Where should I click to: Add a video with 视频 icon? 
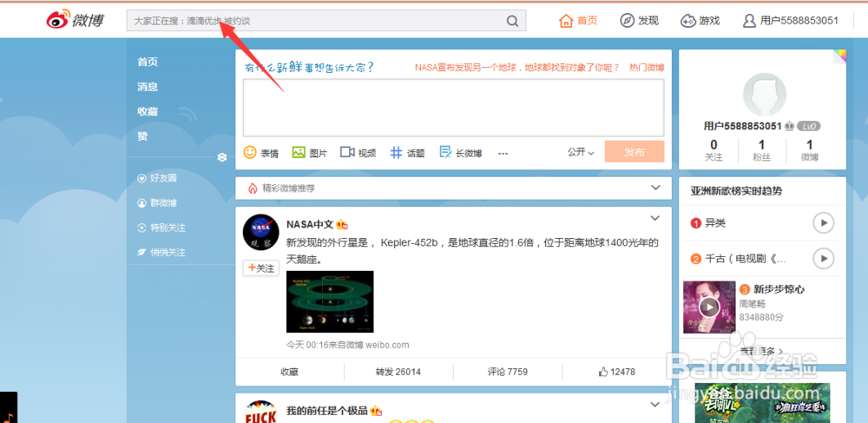pos(358,152)
